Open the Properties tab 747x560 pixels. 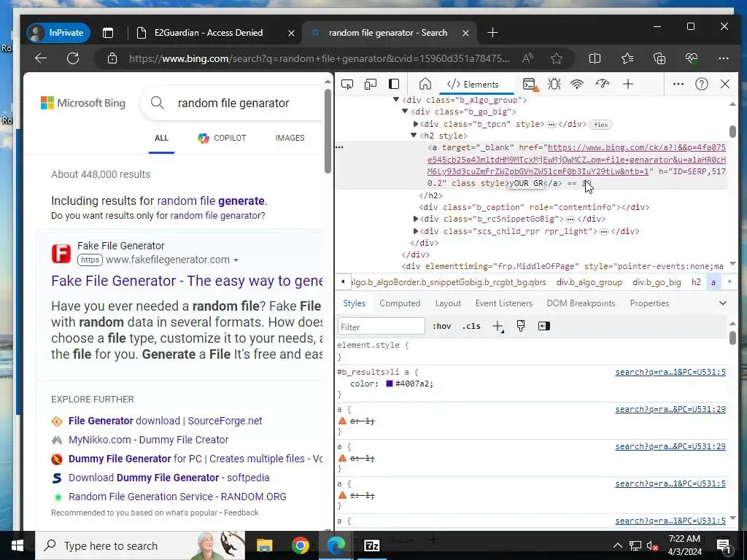(x=649, y=303)
